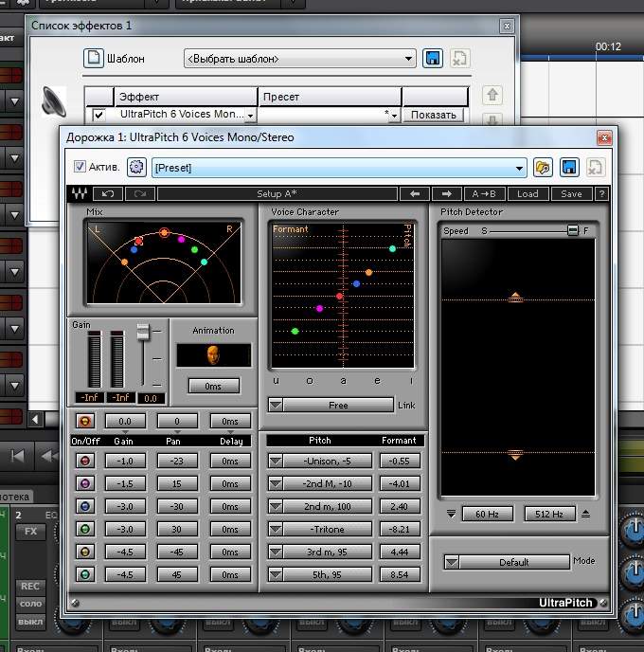Open pitch dropdown for 5th, 95
This screenshot has height=652, width=644.
pos(276,574)
